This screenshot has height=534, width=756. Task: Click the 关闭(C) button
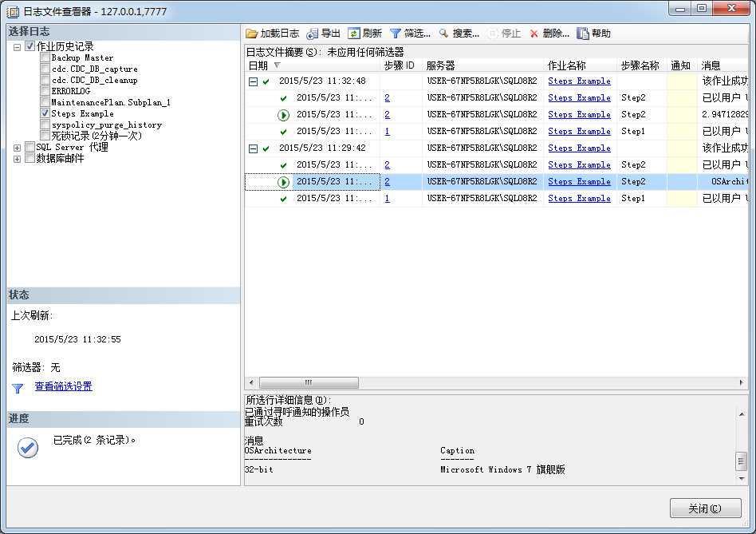click(706, 508)
